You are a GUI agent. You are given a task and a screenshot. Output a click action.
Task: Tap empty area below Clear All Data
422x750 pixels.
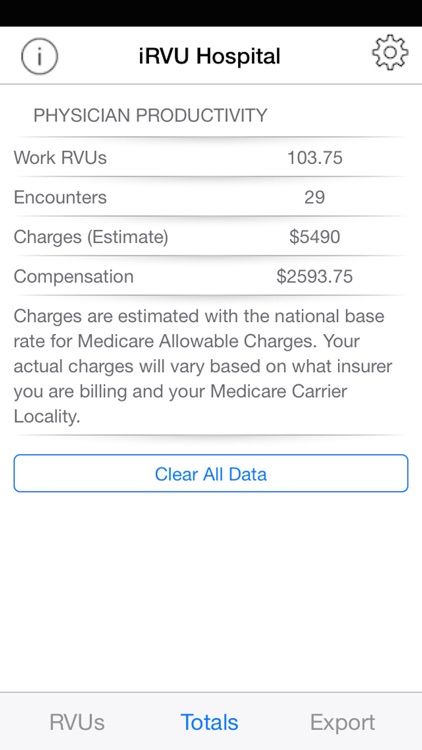click(211, 591)
